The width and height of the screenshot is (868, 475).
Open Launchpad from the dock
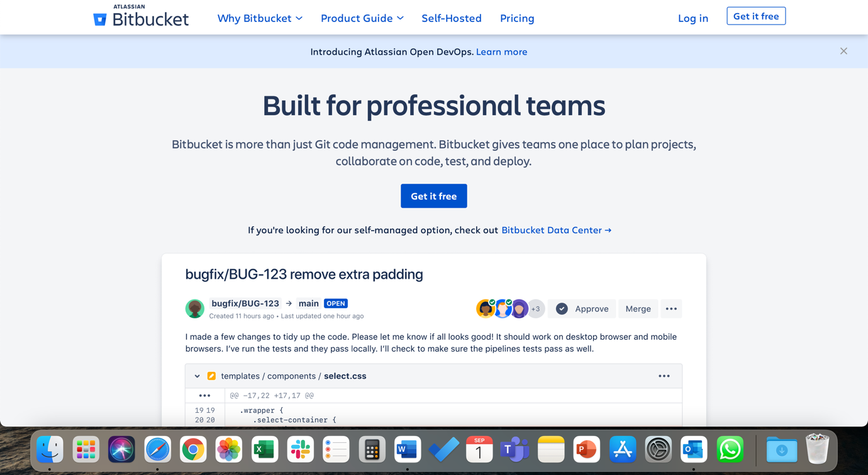click(x=86, y=449)
